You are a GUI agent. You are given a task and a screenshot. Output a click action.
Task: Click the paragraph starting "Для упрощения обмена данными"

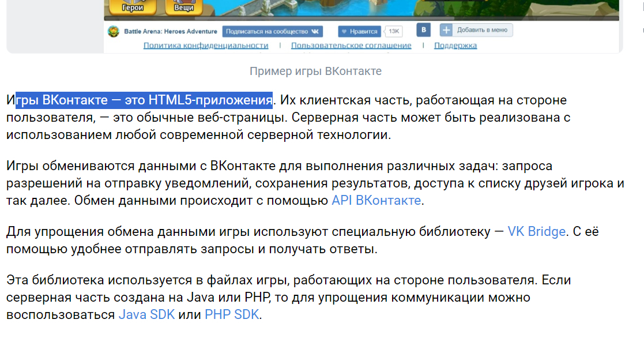(303, 241)
